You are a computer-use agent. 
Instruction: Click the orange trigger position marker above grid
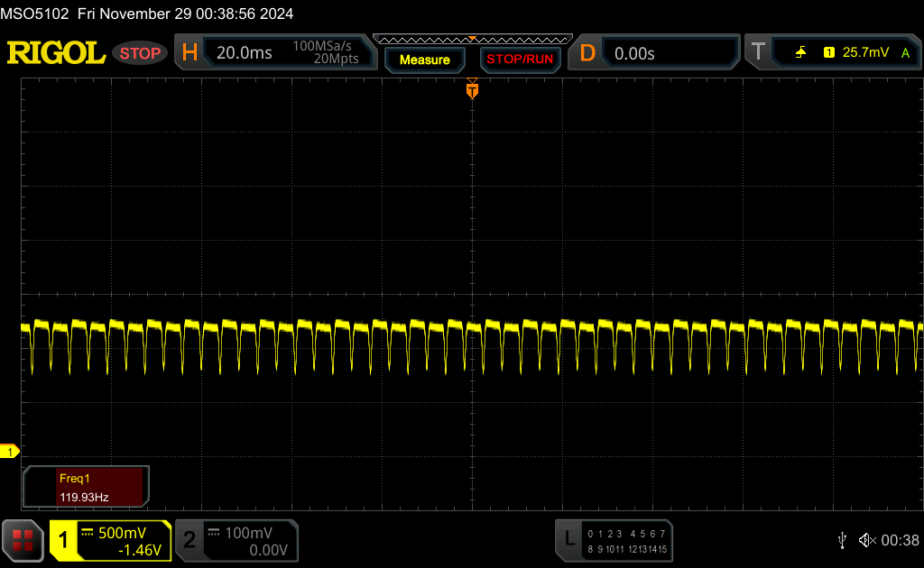[x=472, y=90]
